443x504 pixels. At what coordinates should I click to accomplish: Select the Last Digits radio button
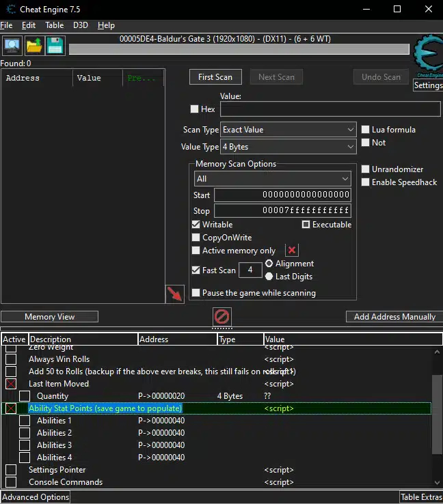[x=269, y=277]
